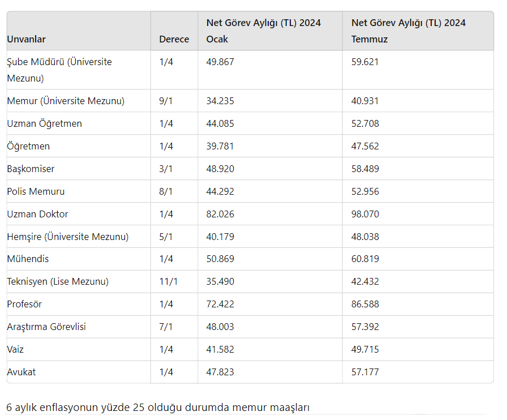Select the Mühendis Ocak salary 50.869
The image size is (507, 420).
point(220,259)
